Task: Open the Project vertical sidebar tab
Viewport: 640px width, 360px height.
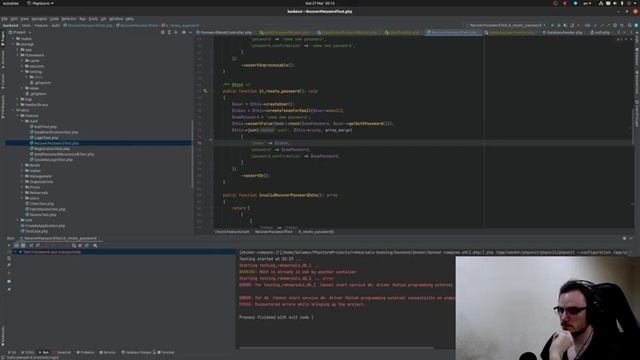Action: click(3, 39)
